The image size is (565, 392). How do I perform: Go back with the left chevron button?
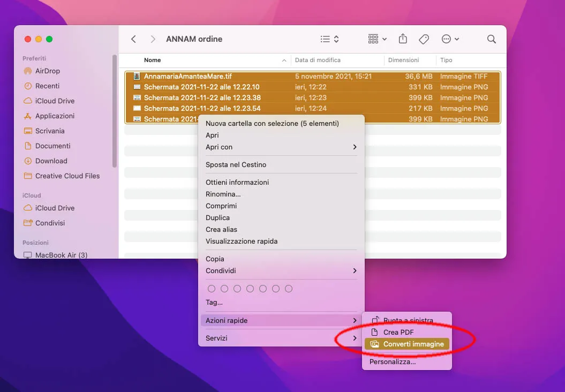pyautogui.click(x=134, y=39)
